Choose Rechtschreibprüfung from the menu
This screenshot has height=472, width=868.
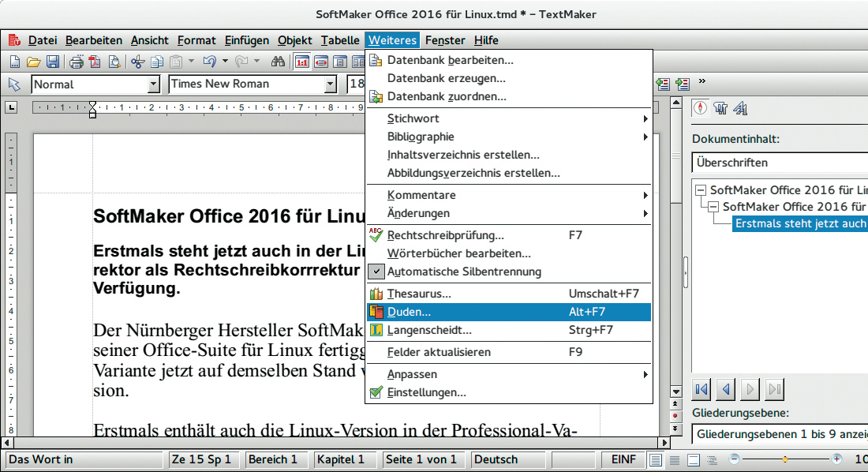coord(445,235)
